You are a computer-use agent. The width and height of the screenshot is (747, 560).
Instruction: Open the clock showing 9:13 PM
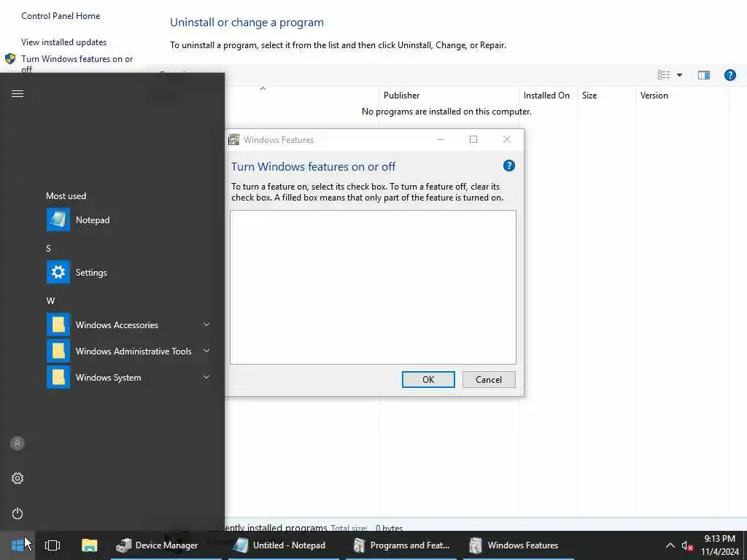coord(720,539)
